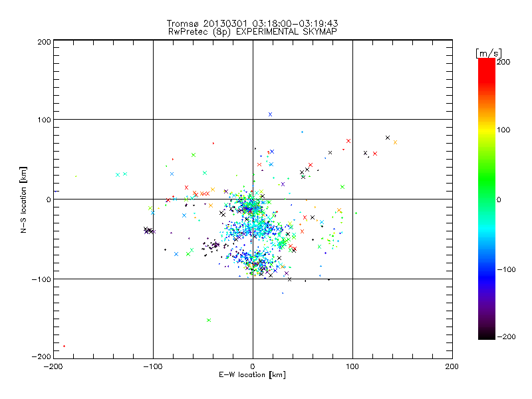Click the N-S axis tick label "-100"
Viewport: 532px width, 399px height.
(x=41, y=279)
